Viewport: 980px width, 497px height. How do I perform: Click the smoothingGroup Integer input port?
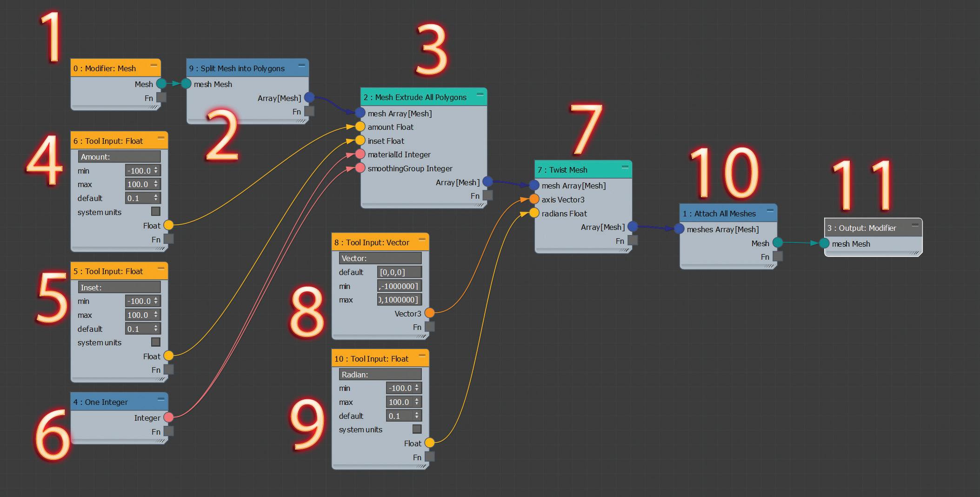(360, 168)
